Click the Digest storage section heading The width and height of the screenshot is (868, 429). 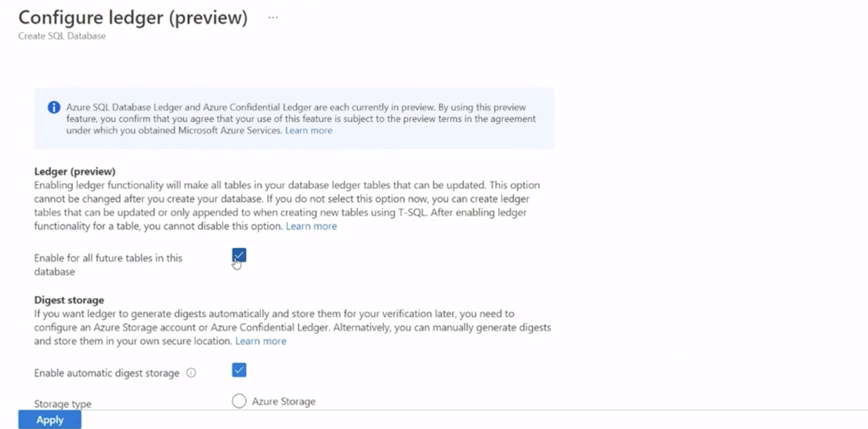(69, 300)
